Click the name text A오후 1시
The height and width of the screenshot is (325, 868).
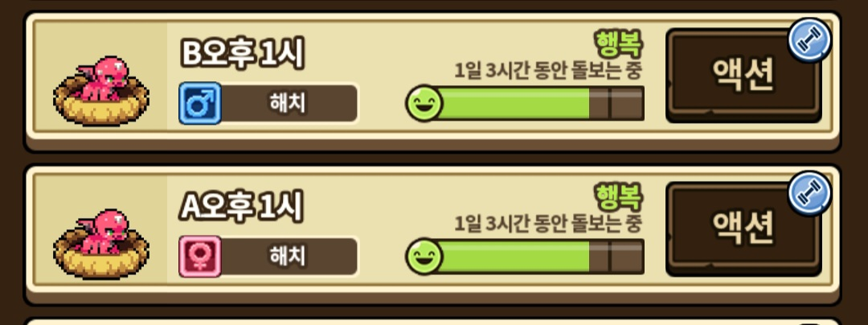[243, 208]
